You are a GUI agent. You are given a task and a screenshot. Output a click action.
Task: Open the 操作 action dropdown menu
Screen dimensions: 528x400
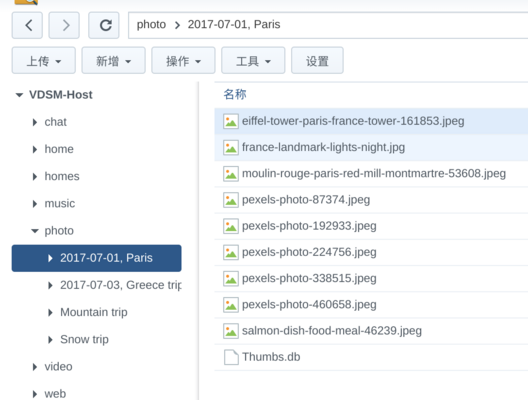[183, 61]
